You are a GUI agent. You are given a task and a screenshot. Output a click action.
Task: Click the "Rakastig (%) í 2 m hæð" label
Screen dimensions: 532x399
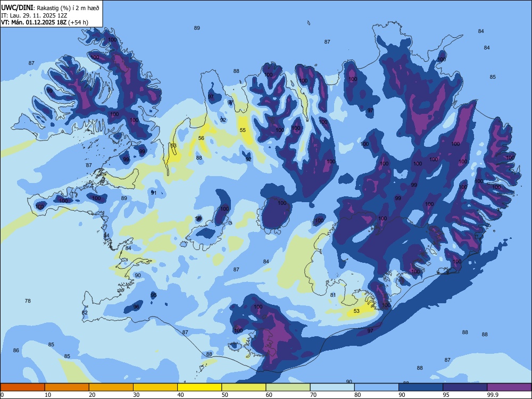[68, 8]
